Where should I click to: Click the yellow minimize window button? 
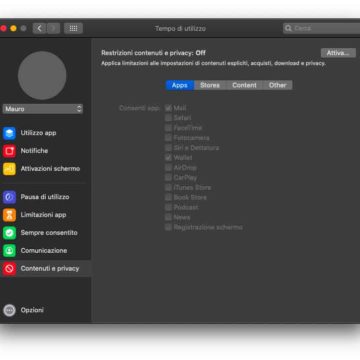tap(13, 29)
